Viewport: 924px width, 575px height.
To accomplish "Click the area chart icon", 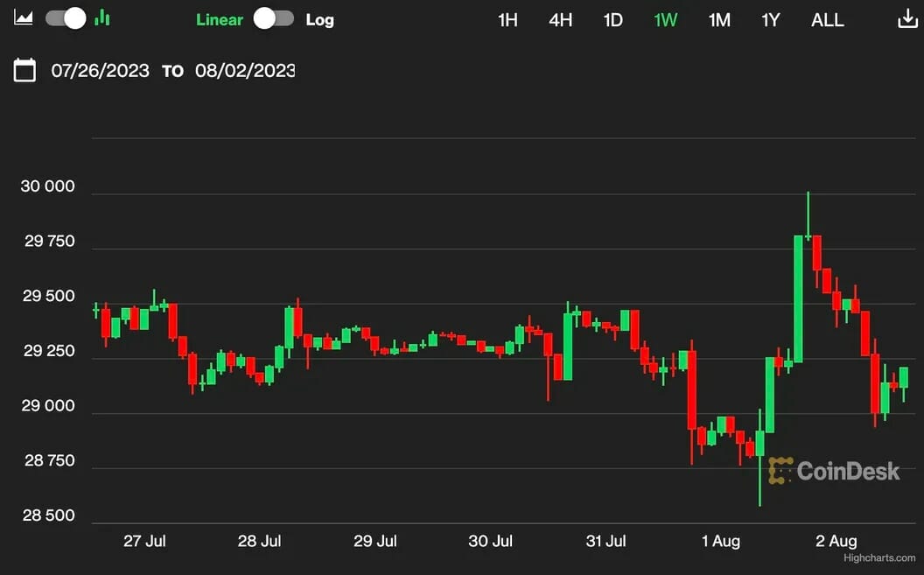I will tap(24, 18).
